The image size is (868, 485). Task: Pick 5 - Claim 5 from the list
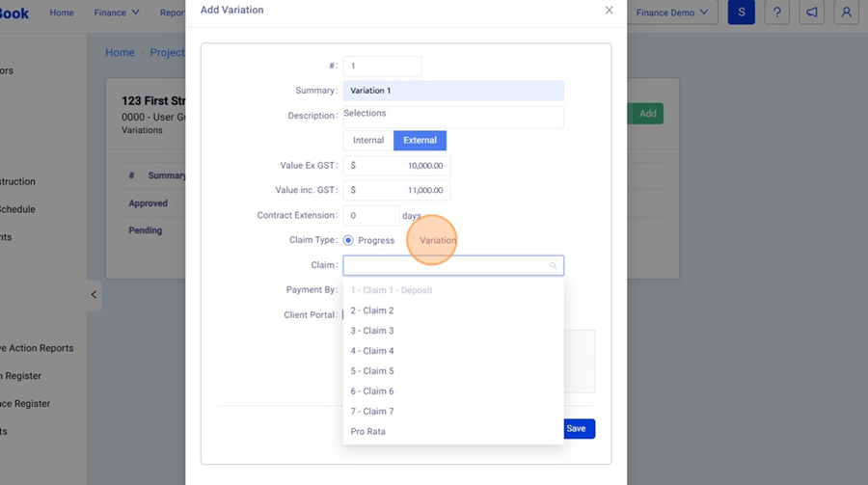click(372, 371)
